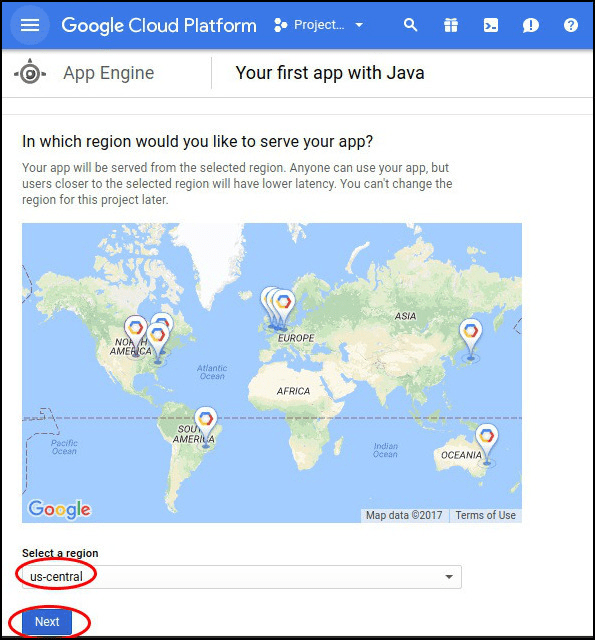
Task: Open the App Engine heading link
Action: pos(109,73)
